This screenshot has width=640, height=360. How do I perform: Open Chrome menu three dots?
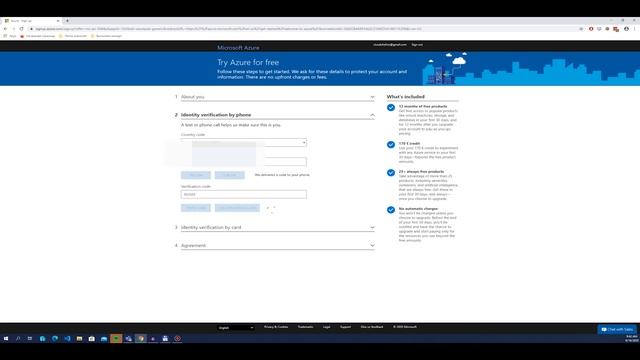[635, 29]
